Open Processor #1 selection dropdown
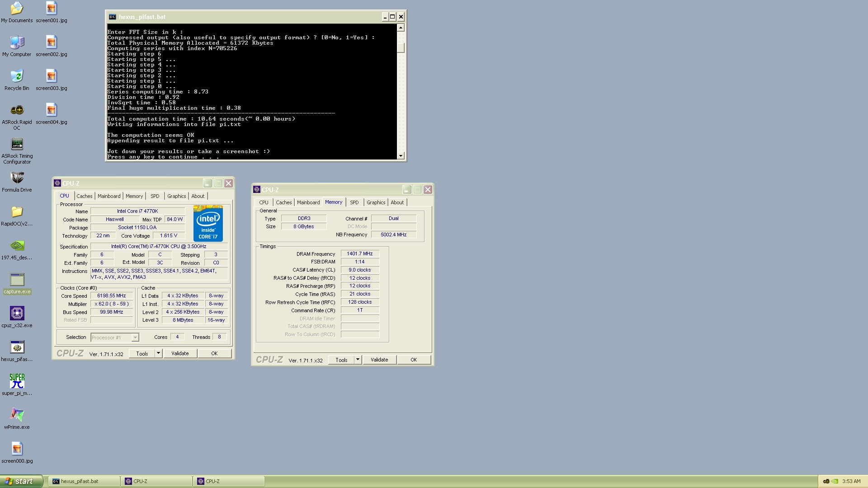The height and width of the screenshot is (488, 868). [115, 338]
